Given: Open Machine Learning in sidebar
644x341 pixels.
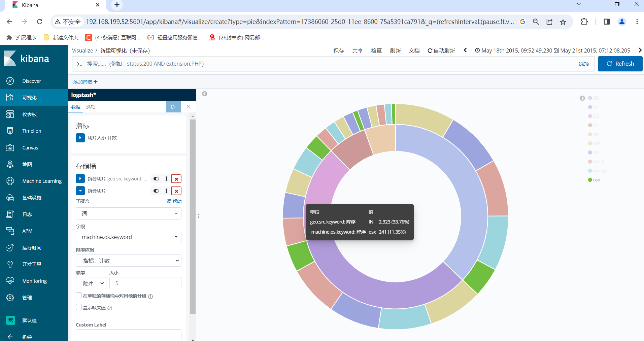Looking at the screenshot, I should point(42,181).
